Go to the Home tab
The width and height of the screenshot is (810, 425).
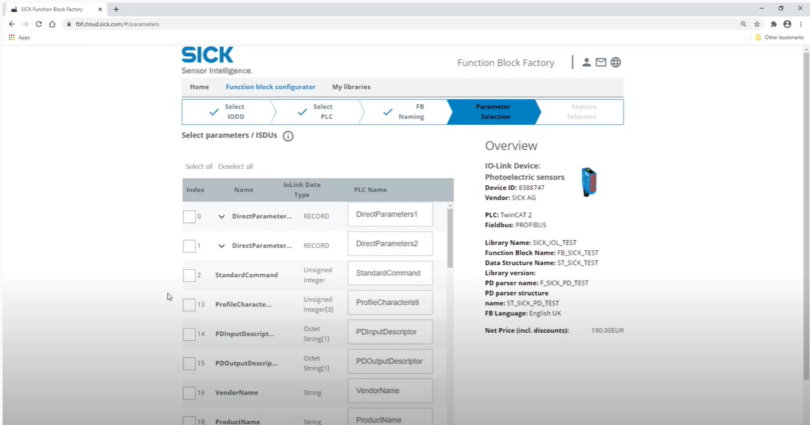199,87
